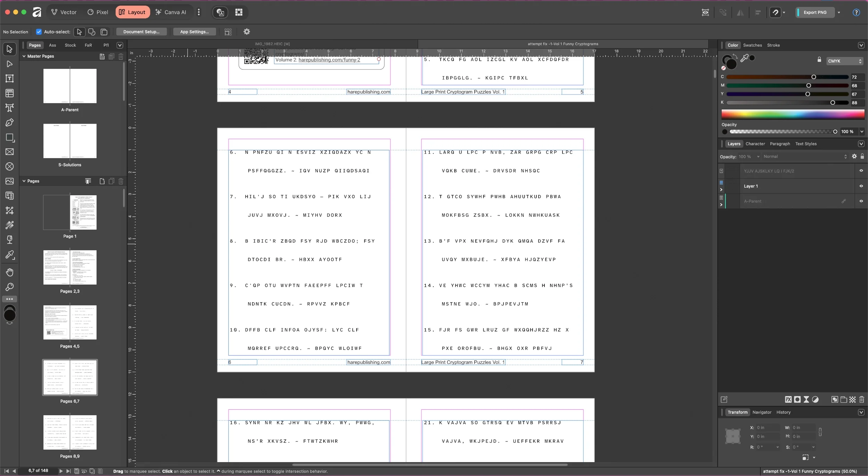Select the Color Picker tool
Screen dimensions: 868x476
pos(9,255)
